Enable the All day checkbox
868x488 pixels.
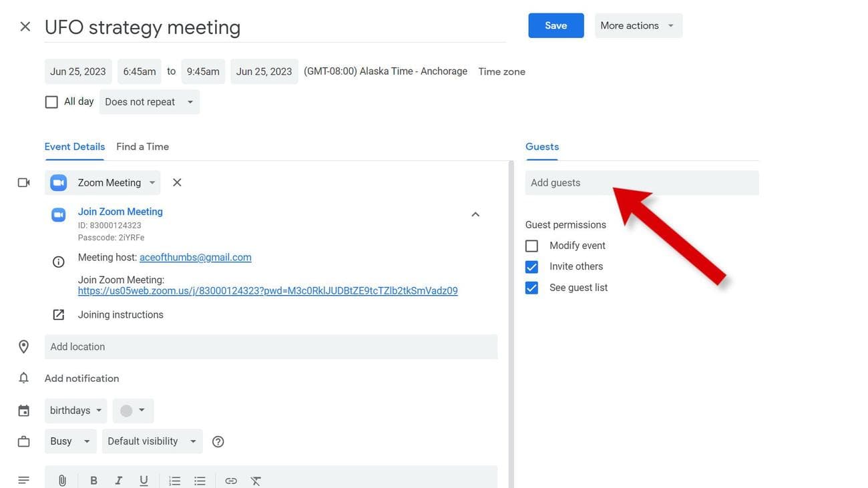click(51, 102)
